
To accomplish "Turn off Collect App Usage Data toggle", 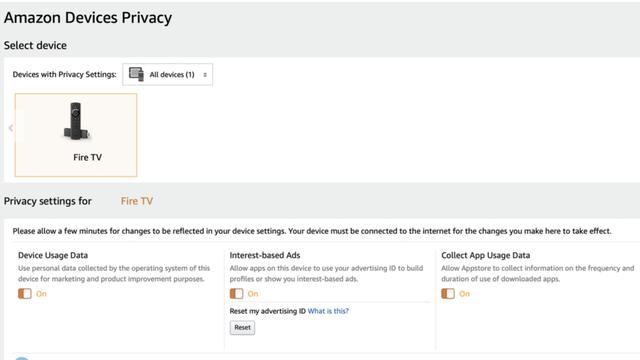I will (x=448, y=293).
